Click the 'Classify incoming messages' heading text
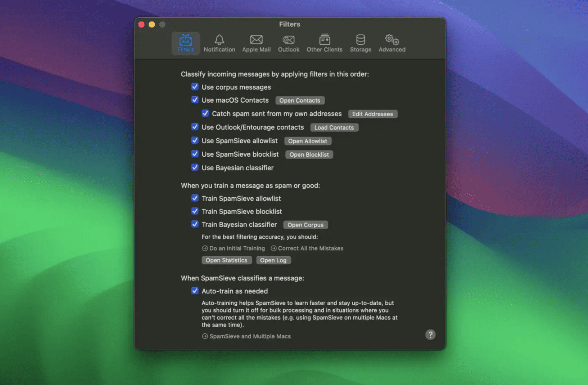Image resolution: width=588 pixels, height=385 pixels. click(x=275, y=74)
